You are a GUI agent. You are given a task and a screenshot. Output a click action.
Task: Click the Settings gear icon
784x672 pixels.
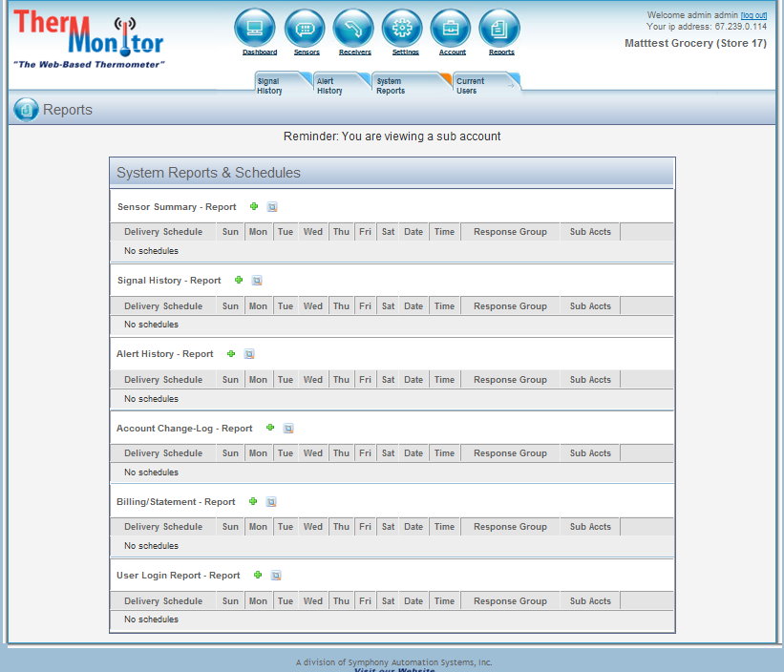[x=402, y=28]
